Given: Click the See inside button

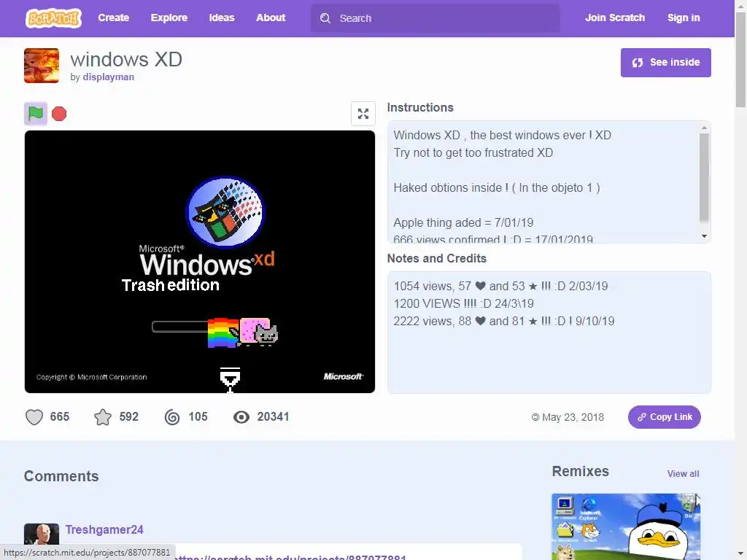Looking at the screenshot, I should point(665,63).
